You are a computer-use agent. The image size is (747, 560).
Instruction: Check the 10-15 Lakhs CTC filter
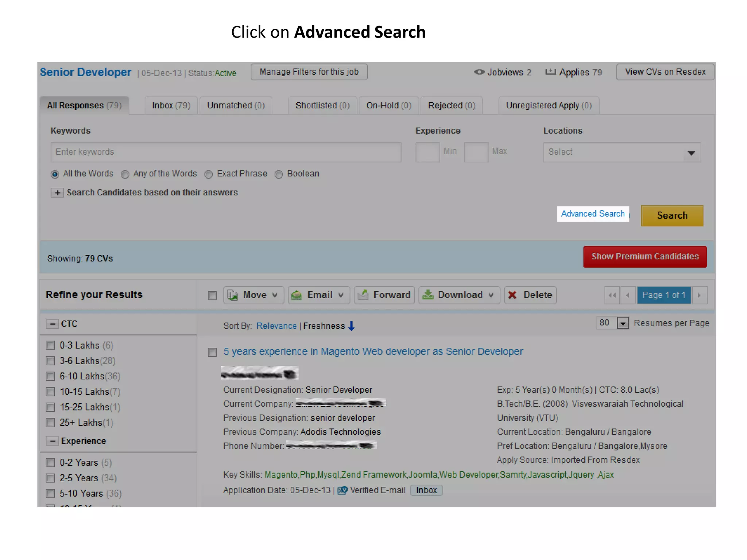point(50,392)
